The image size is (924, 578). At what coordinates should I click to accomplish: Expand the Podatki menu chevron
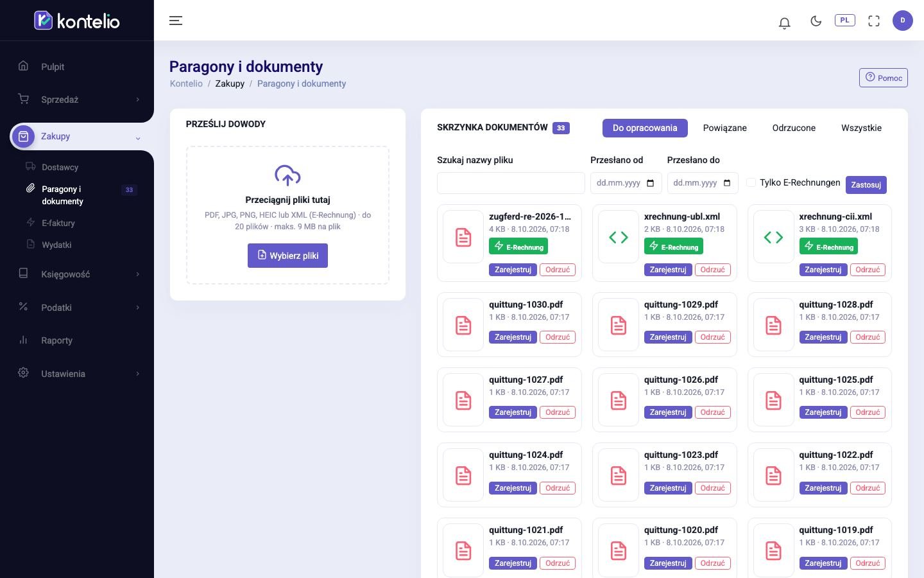[x=137, y=308]
